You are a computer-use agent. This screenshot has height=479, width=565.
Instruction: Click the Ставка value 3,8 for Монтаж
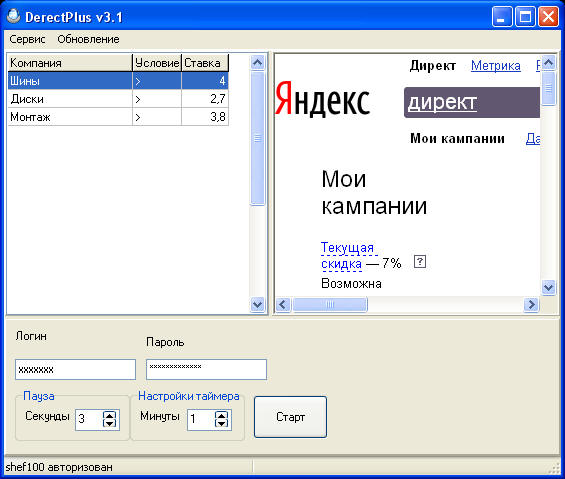click(205, 117)
